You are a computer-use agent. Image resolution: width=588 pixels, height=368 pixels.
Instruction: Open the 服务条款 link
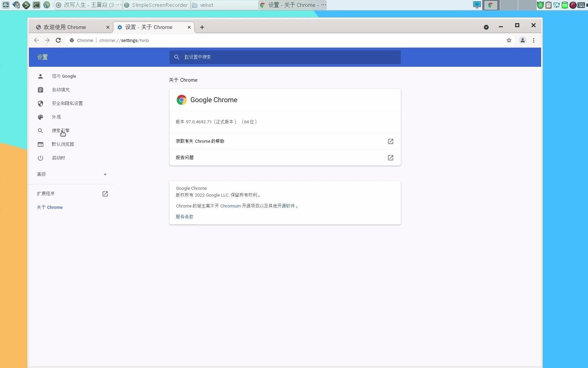(184, 217)
